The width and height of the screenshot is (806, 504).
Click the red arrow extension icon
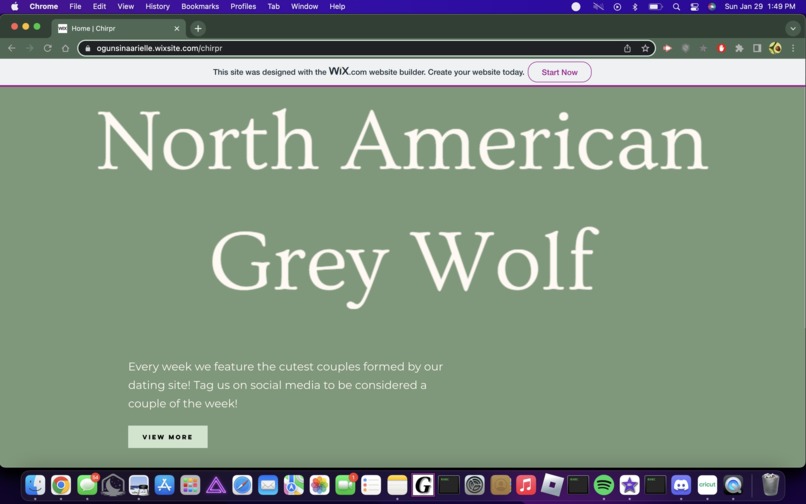[667, 48]
